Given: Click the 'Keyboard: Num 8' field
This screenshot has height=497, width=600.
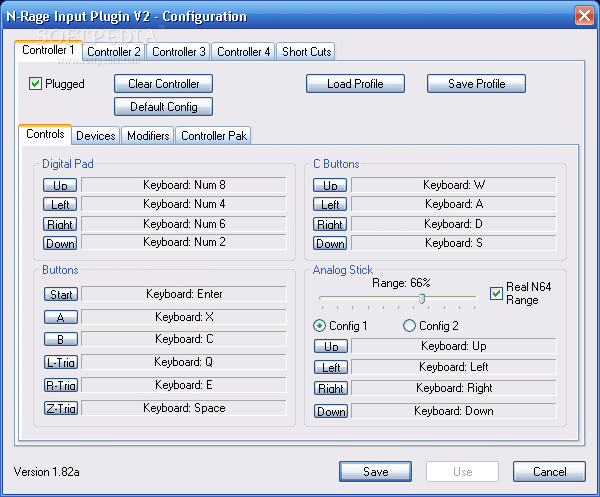Looking at the screenshot, I should (x=184, y=185).
